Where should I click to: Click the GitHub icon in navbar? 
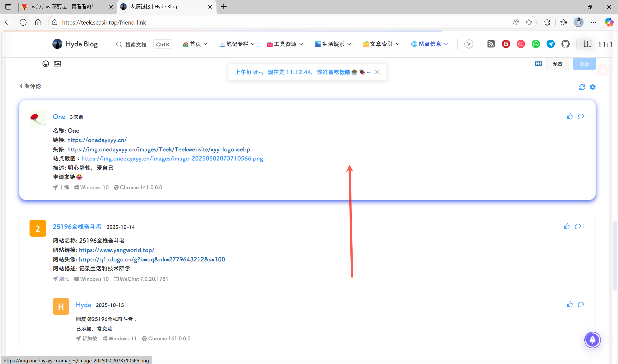565,44
